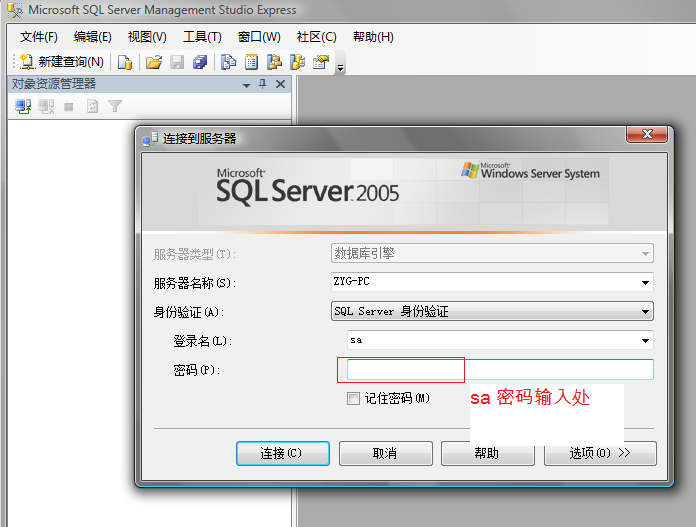
Task: Toggle auto-hide pin on Object Explorer
Action: tap(263, 84)
